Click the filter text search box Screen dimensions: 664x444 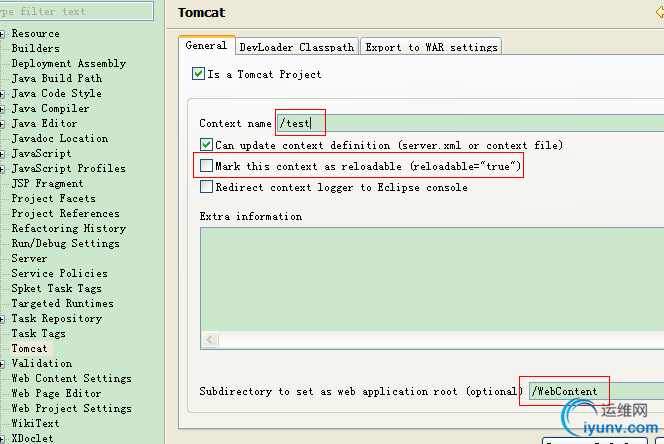[76, 11]
